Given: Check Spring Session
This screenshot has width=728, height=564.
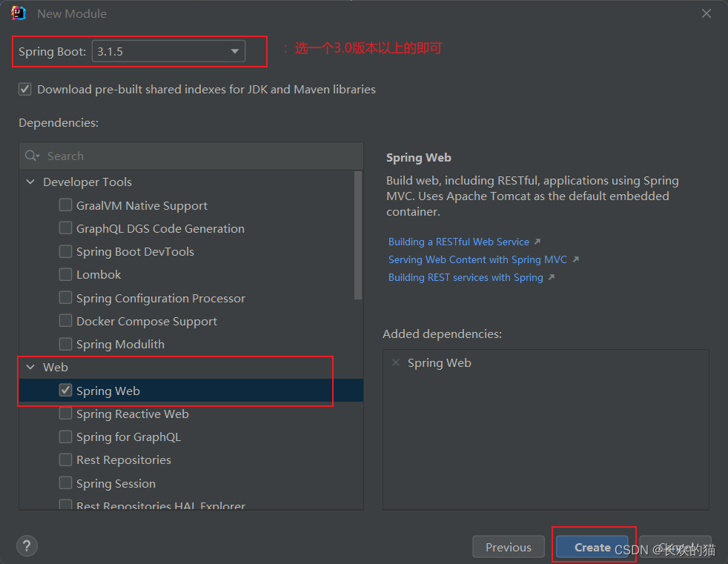Looking at the screenshot, I should pos(65,482).
